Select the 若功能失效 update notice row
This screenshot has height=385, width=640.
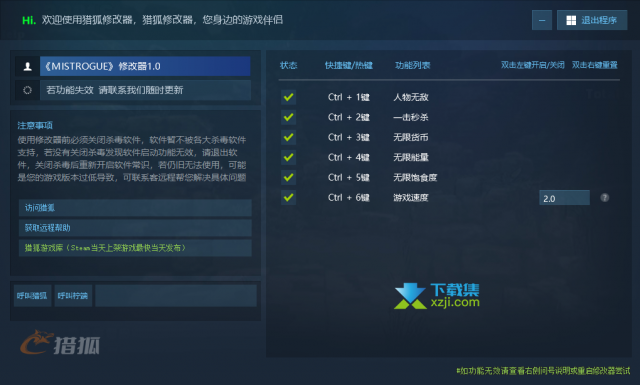pos(145,90)
